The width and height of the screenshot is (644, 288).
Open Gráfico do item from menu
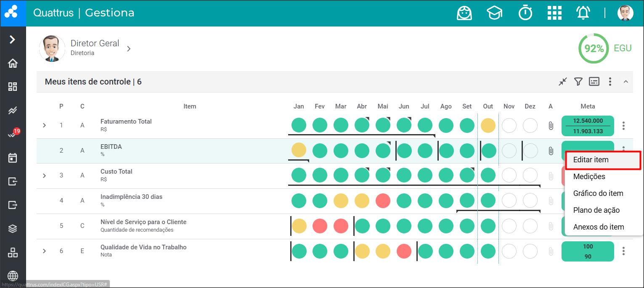point(598,193)
